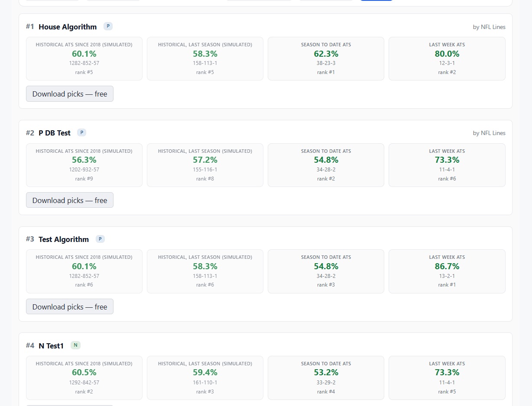Download free picks for P DB Test
Screen dimensions: 532x406
(x=70, y=200)
